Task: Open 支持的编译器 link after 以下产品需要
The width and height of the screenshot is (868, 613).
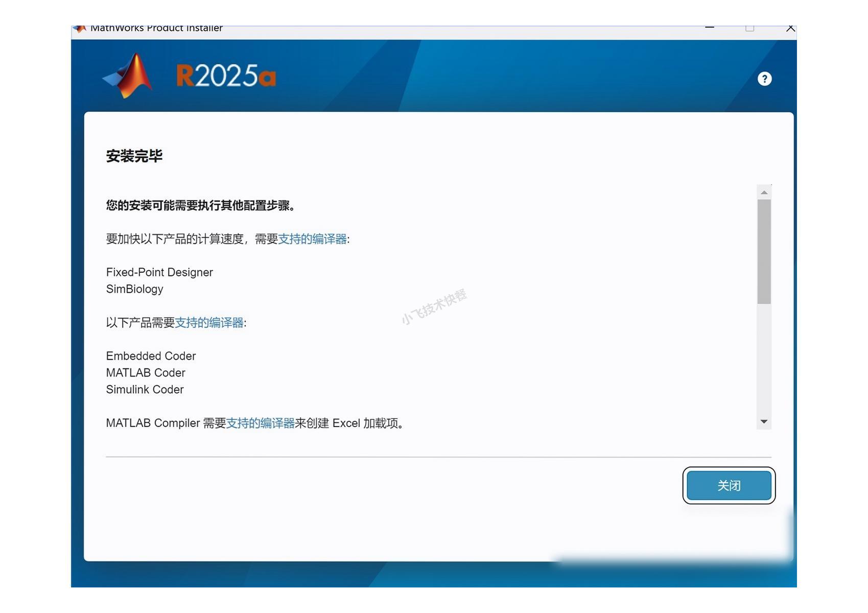Action: pyautogui.click(x=209, y=323)
